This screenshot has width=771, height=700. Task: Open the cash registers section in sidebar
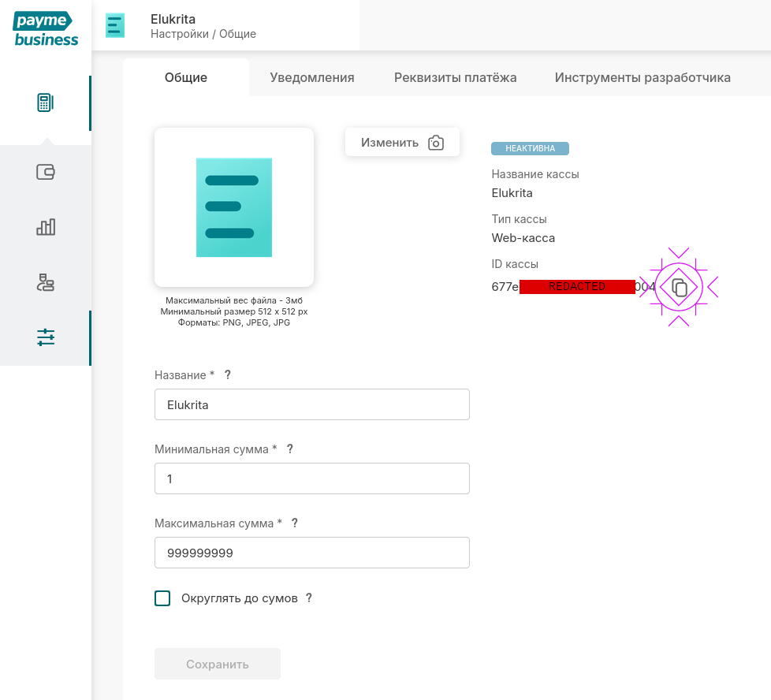[x=46, y=102]
